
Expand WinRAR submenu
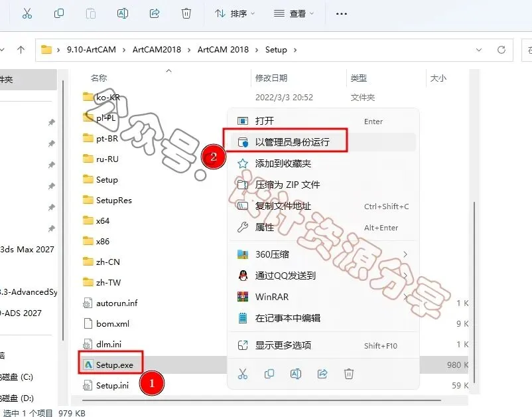(323, 297)
